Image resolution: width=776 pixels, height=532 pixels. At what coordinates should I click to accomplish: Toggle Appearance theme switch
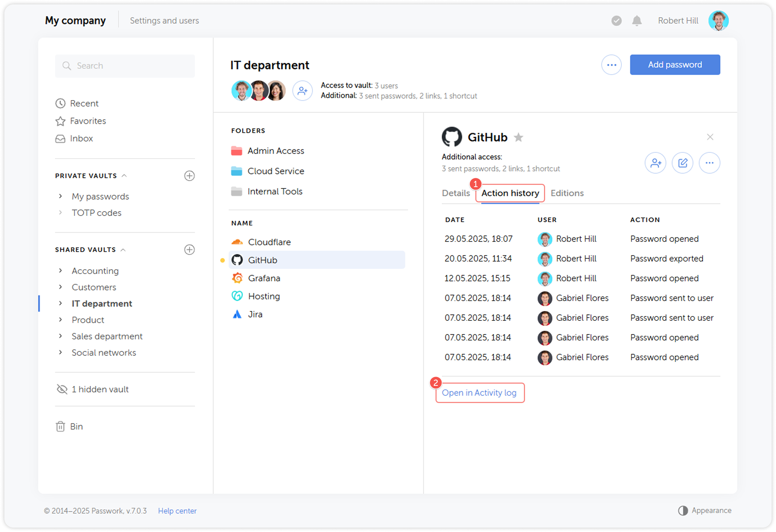682,510
